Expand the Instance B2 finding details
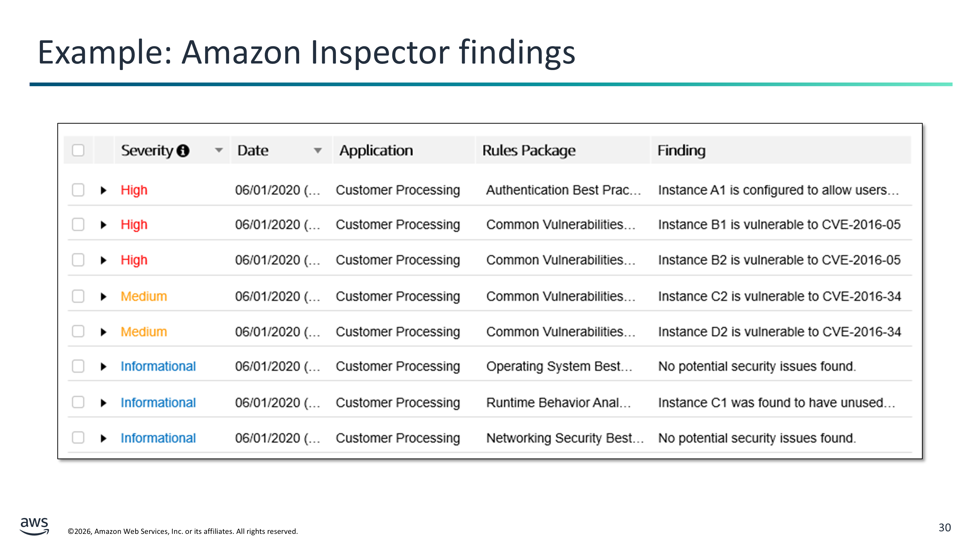The width and height of the screenshot is (980, 551). coord(103,260)
